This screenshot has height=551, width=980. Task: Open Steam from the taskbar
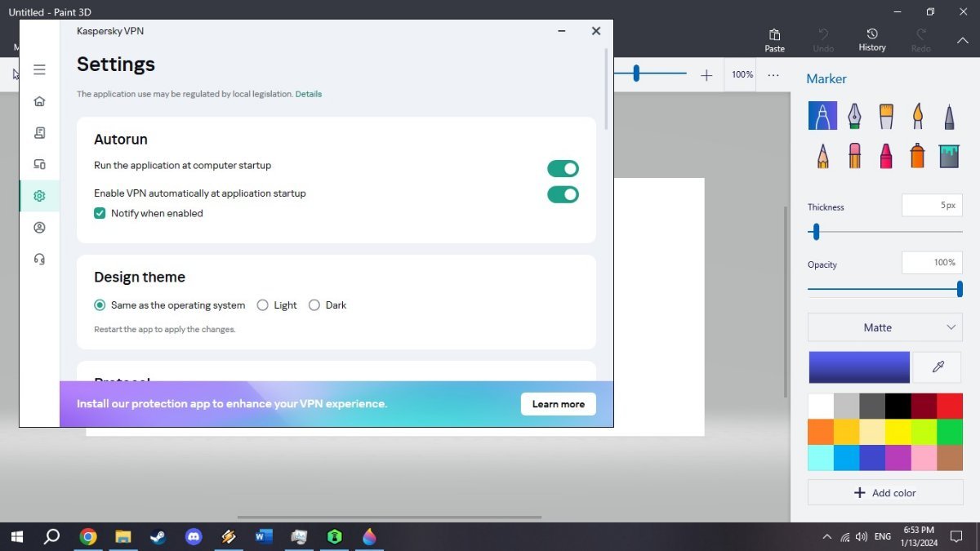(x=158, y=536)
